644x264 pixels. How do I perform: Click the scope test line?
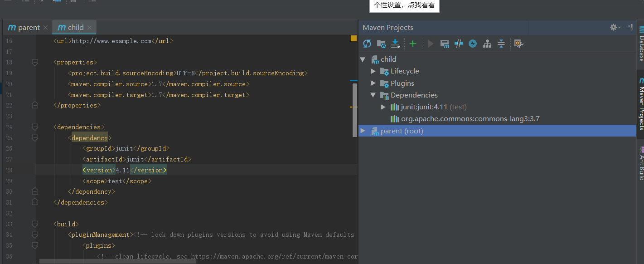point(117,181)
